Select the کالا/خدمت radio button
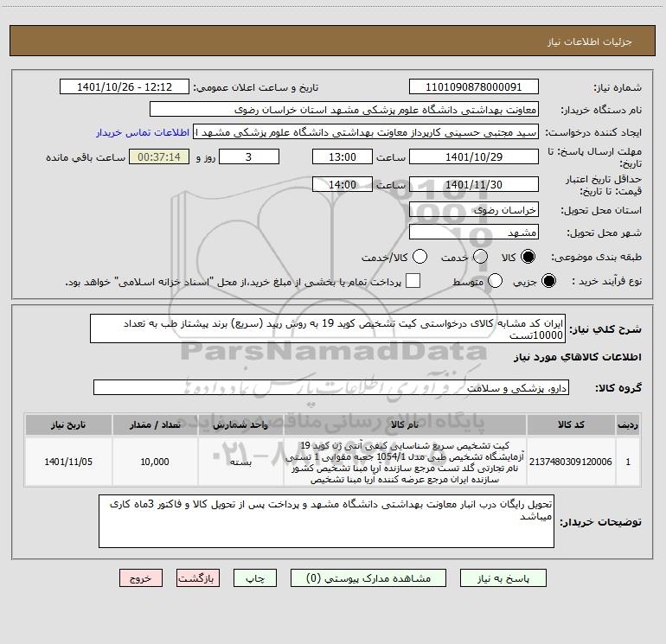This screenshot has height=644, width=666. [420, 257]
